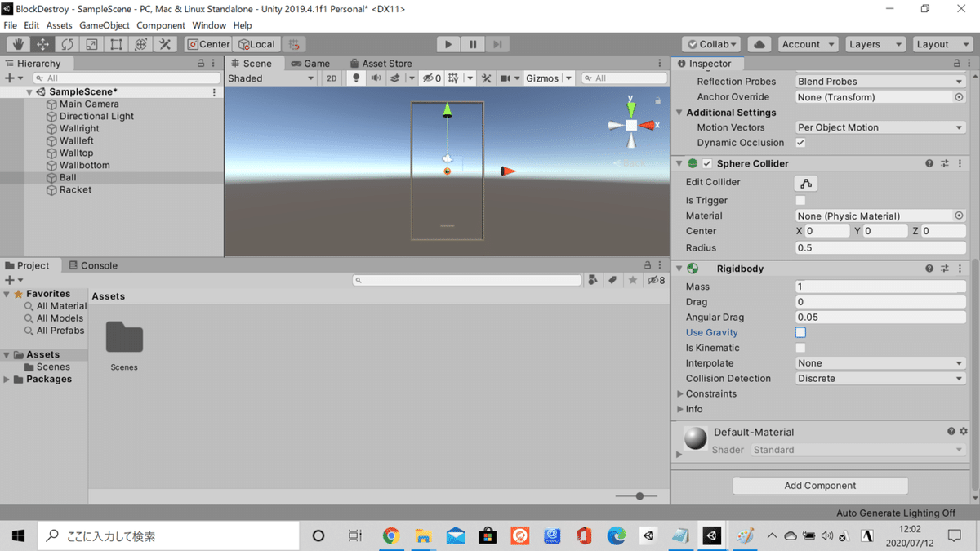Switch to the Console tab
Image resolution: width=980 pixels, height=551 pixels.
[92, 265]
